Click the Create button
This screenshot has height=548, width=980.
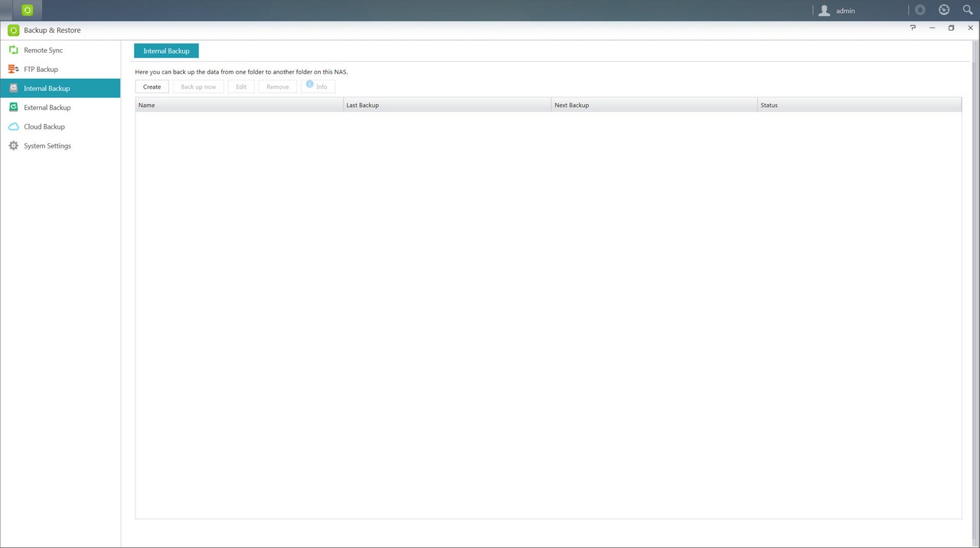(152, 86)
